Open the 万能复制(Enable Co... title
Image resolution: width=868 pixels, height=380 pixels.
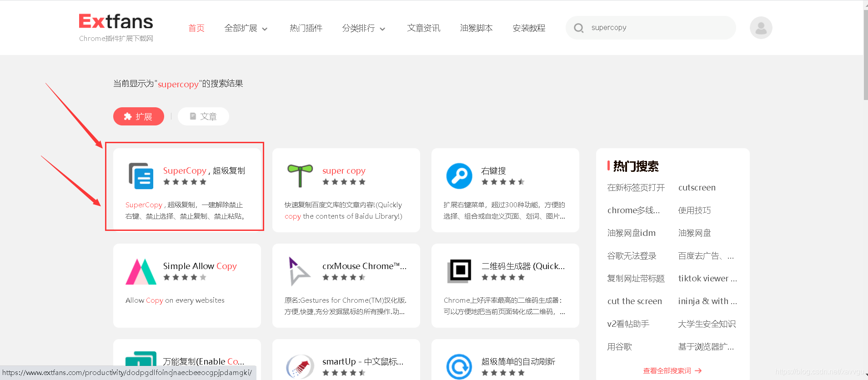(x=204, y=362)
